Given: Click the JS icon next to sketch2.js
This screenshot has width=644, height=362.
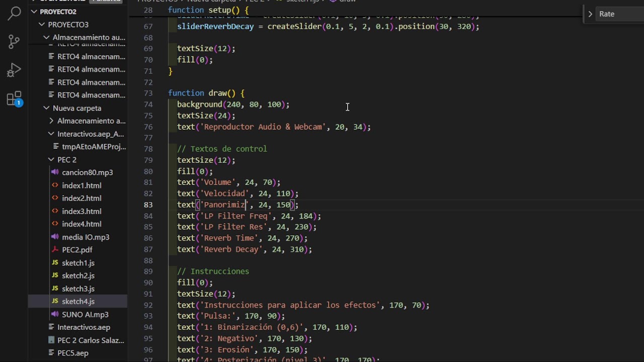Looking at the screenshot, I should coord(55,276).
